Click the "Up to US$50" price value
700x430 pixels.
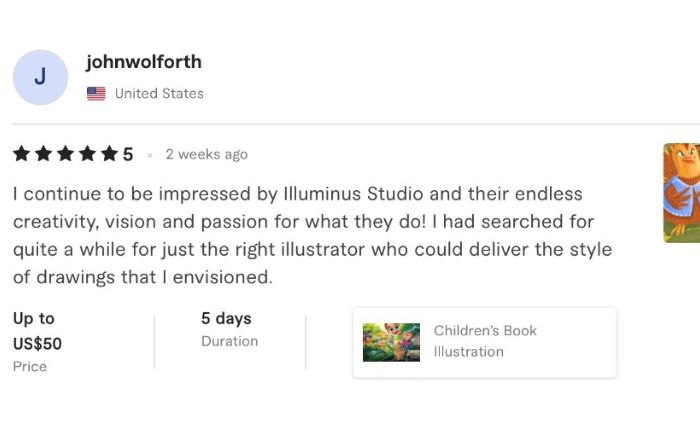point(38,331)
